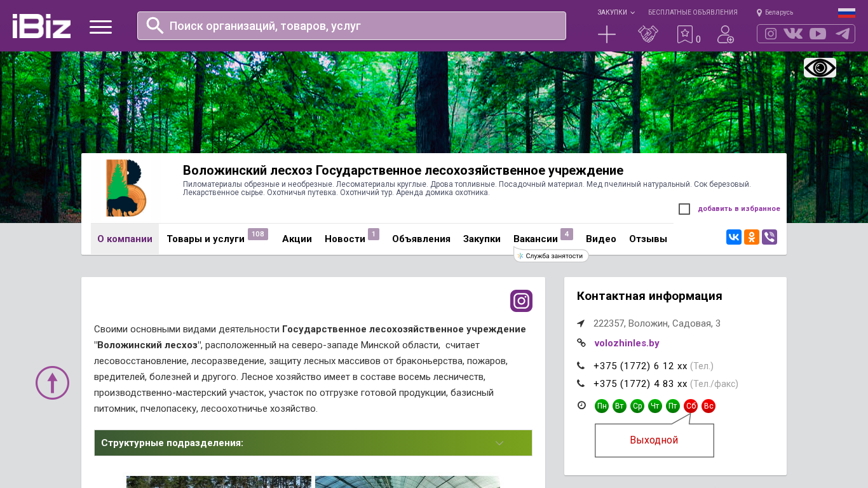The height and width of the screenshot is (488, 868).
Task: Open the 'Закупки' dropdown in header
Action: (x=615, y=13)
